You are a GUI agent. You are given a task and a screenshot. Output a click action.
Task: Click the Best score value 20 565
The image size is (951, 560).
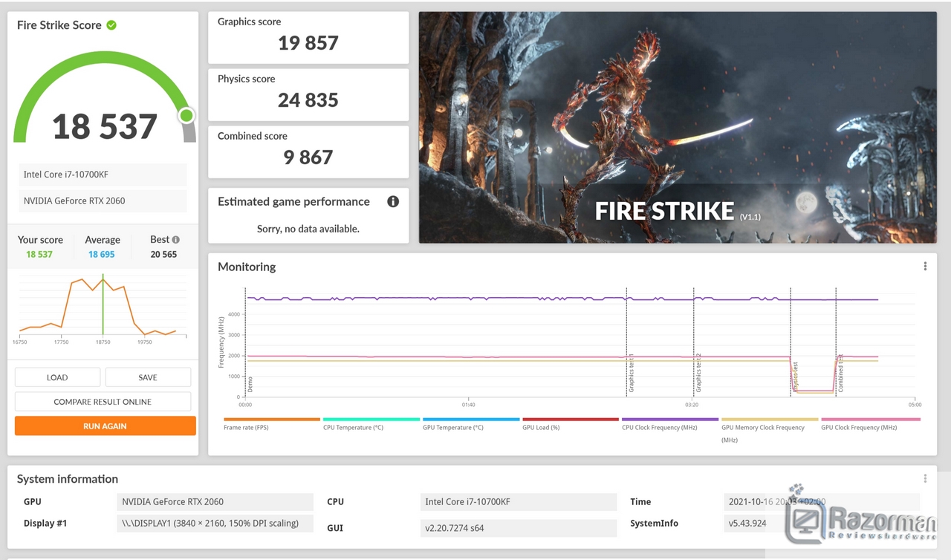(163, 254)
